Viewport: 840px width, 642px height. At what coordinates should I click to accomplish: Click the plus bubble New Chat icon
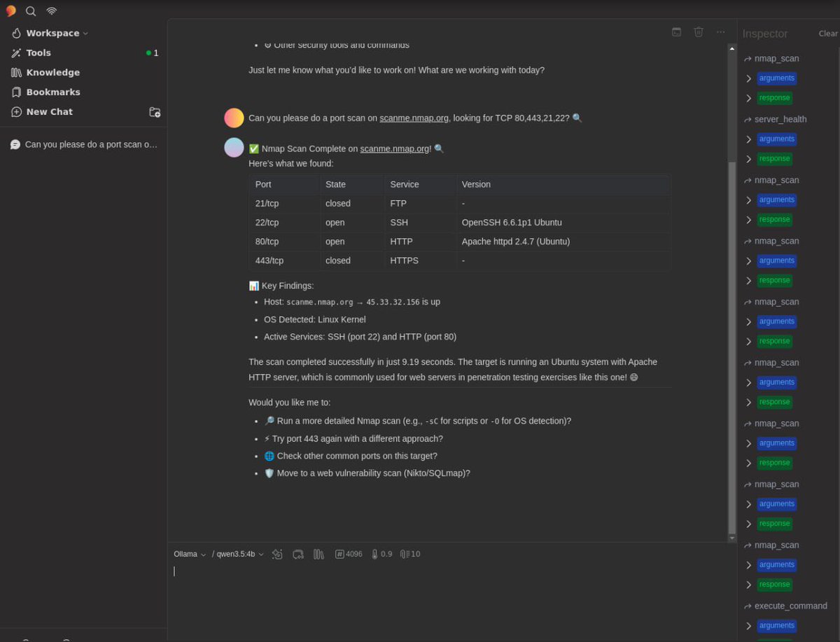point(16,111)
